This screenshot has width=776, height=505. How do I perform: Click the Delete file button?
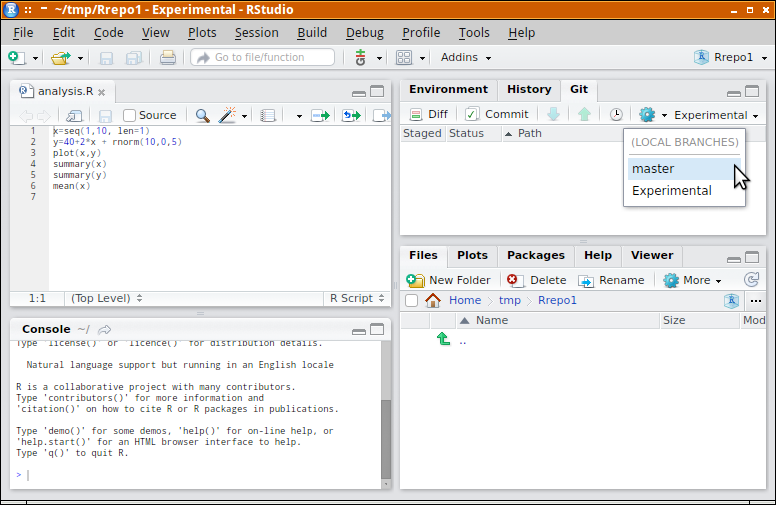pyautogui.click(x=536, y=280)
